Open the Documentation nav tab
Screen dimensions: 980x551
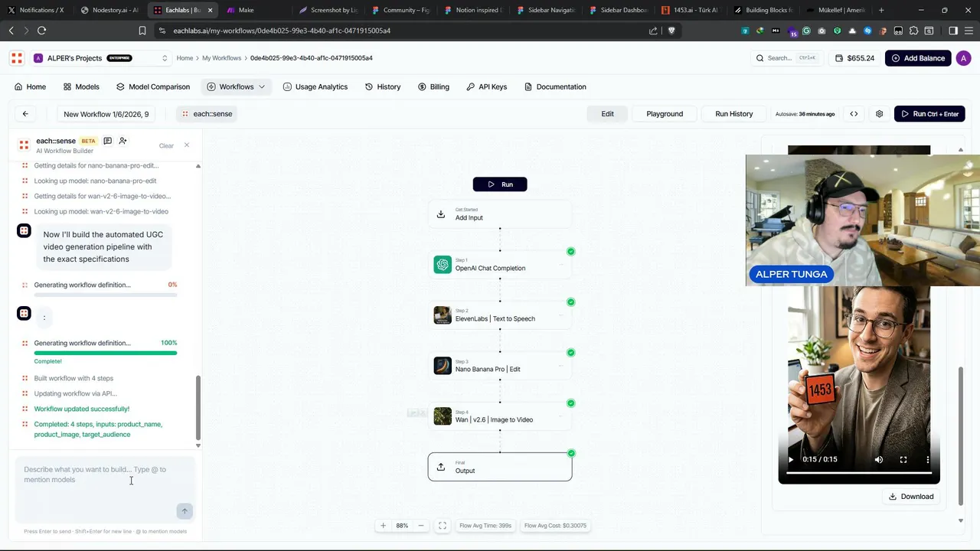(555, 86)
